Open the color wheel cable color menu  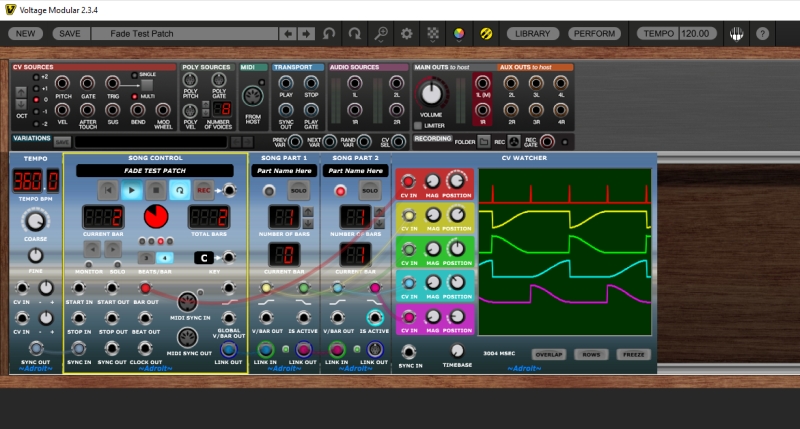[459, 34]
